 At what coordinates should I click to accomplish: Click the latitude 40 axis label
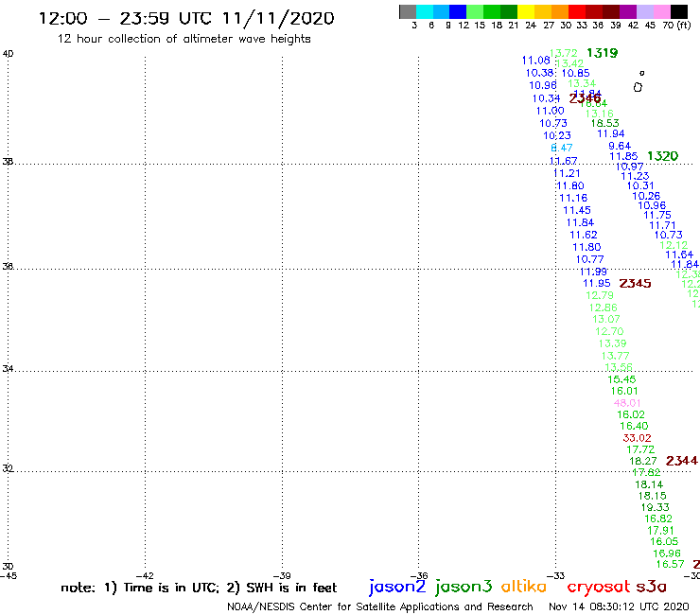(8, 54)
